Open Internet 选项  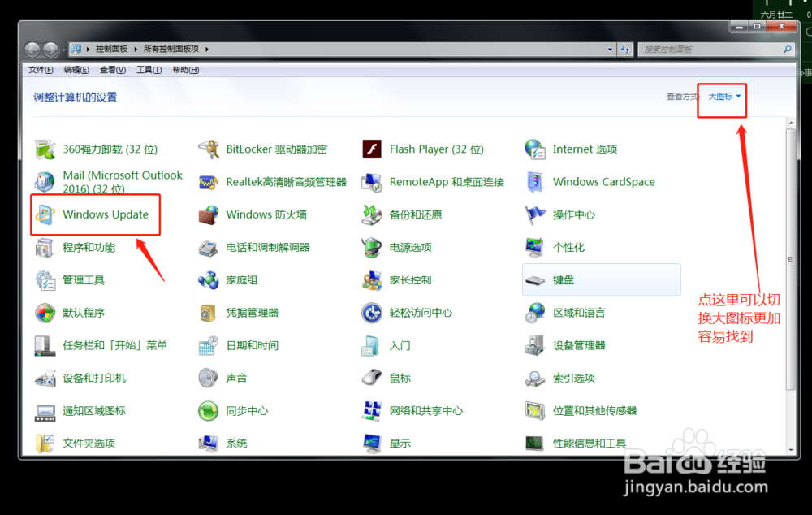point(585,149)
